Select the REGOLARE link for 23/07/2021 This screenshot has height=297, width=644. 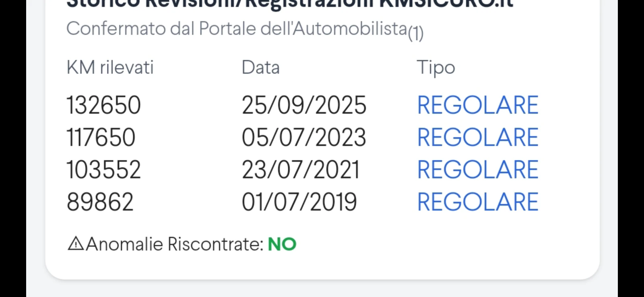(477, 170)
